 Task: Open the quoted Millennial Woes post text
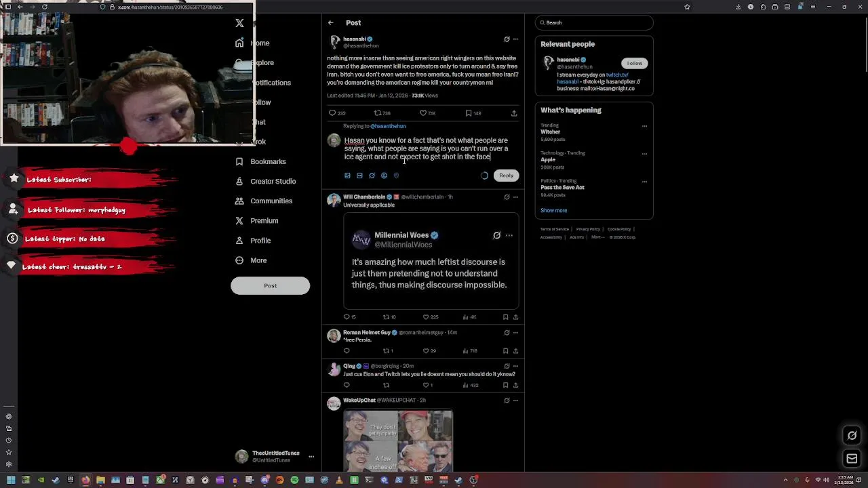tap(429, 274)
